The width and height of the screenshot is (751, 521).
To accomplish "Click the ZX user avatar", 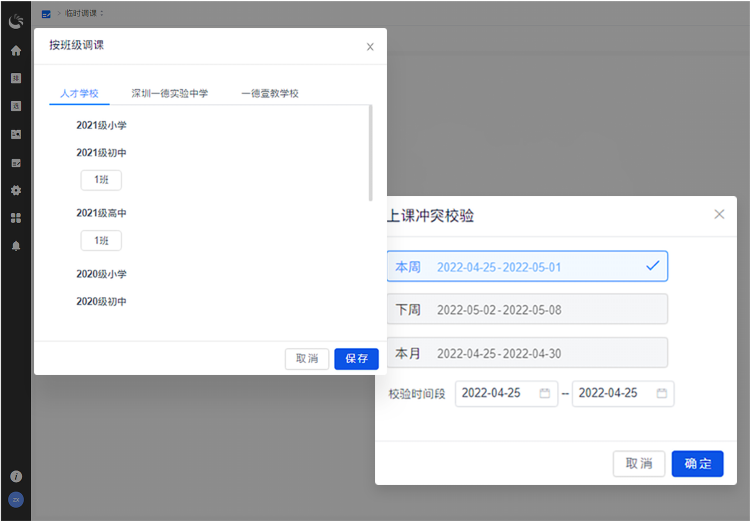I will (16, 499).
